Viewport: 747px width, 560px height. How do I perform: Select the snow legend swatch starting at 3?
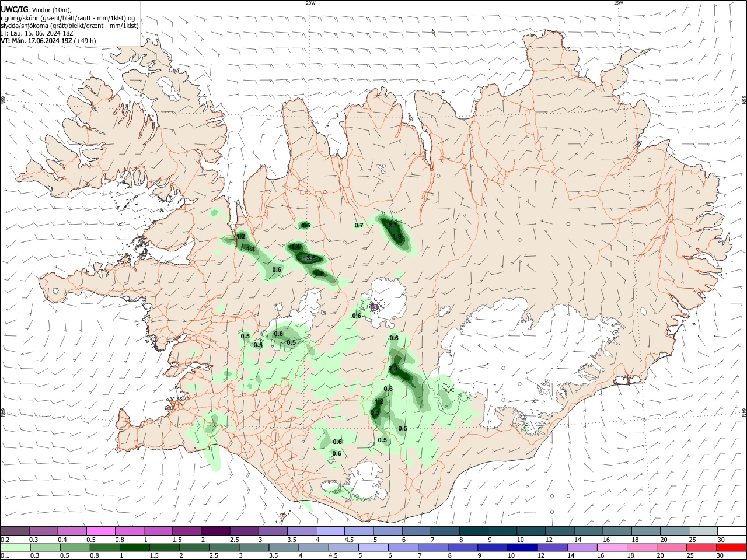273,531
